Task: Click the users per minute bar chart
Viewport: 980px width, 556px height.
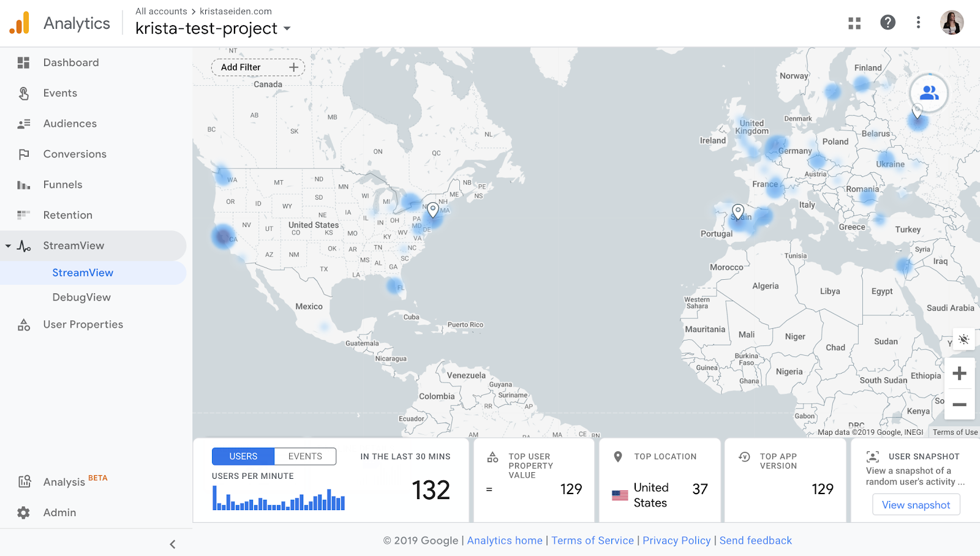Action: (x=279, y=498)
